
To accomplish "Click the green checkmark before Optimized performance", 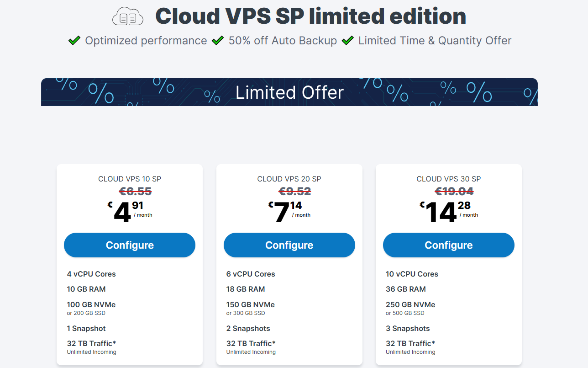I will click(x=74, y=41).
